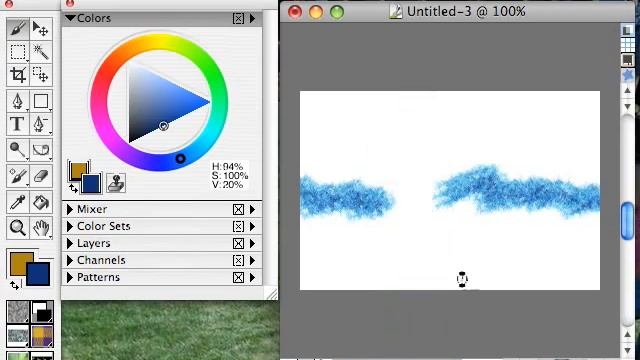Click the hue ring indicator on color wheel
The width and height of the screenshot is (640, 360).
pos(180,159)
